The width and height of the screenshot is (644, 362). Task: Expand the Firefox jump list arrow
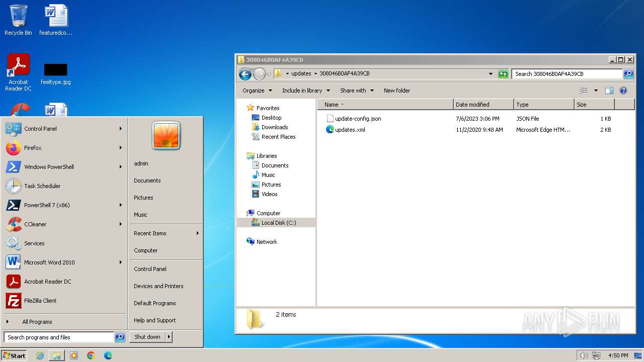click(121, 148)
